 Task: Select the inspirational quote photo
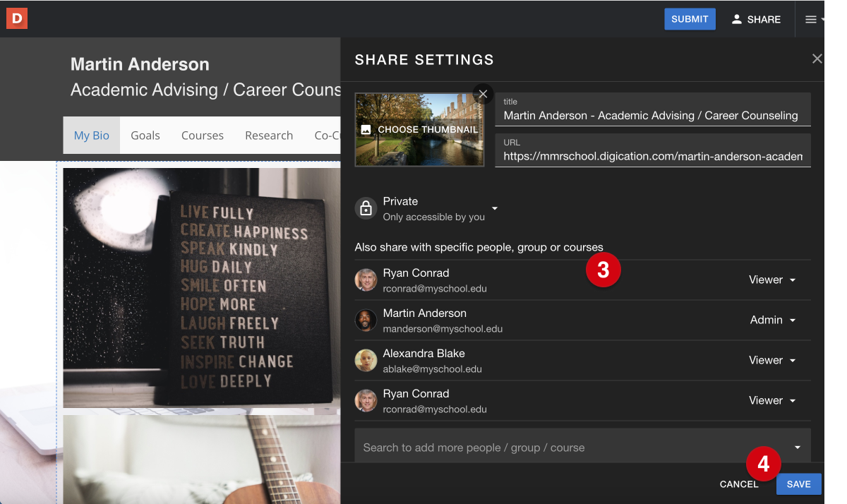pos(202,288)
